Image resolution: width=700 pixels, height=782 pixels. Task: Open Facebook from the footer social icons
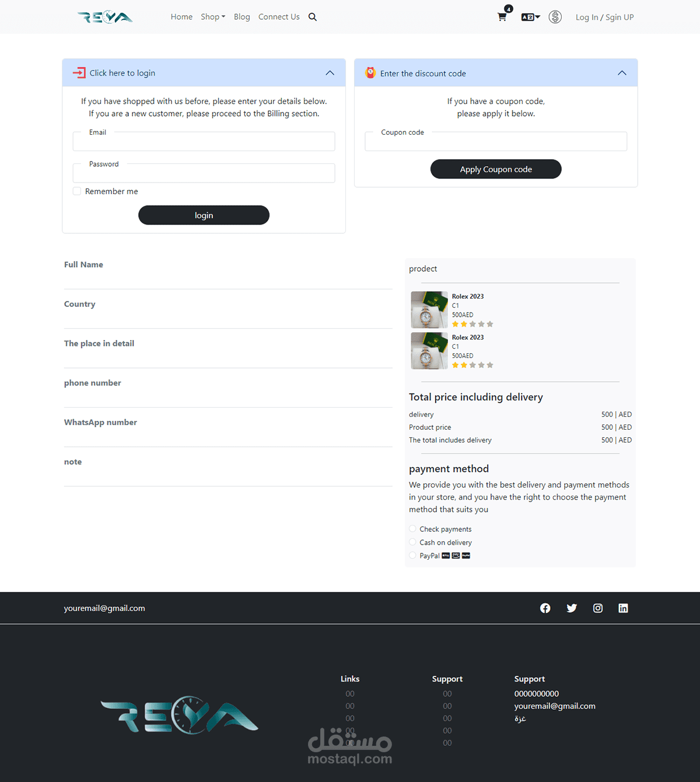pos(545,608)
